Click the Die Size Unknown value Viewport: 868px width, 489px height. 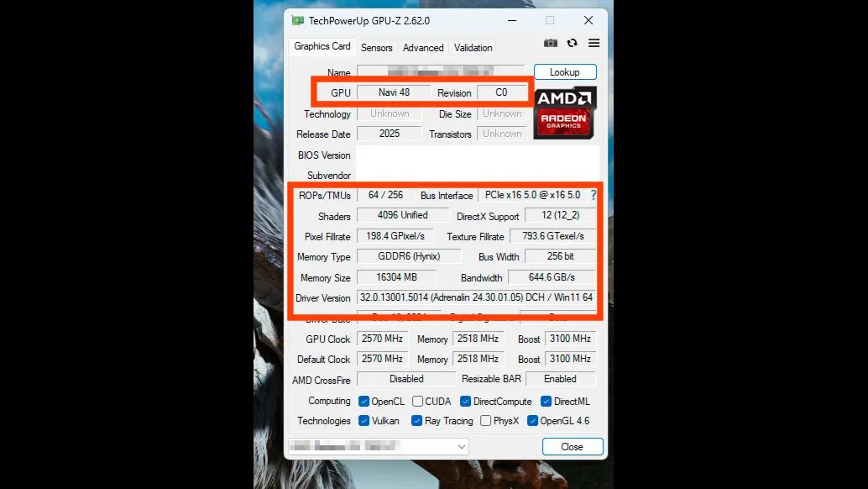coord(502,113)
